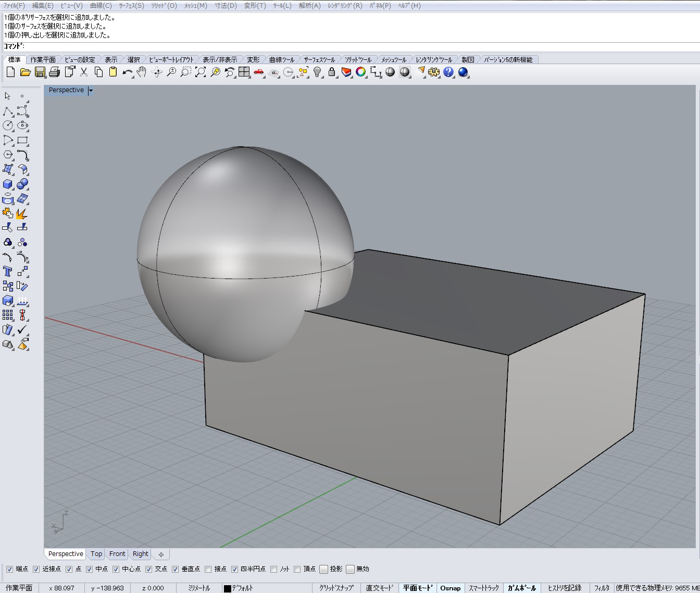Save the model with the floppy disk icon

tap(40, 72)
